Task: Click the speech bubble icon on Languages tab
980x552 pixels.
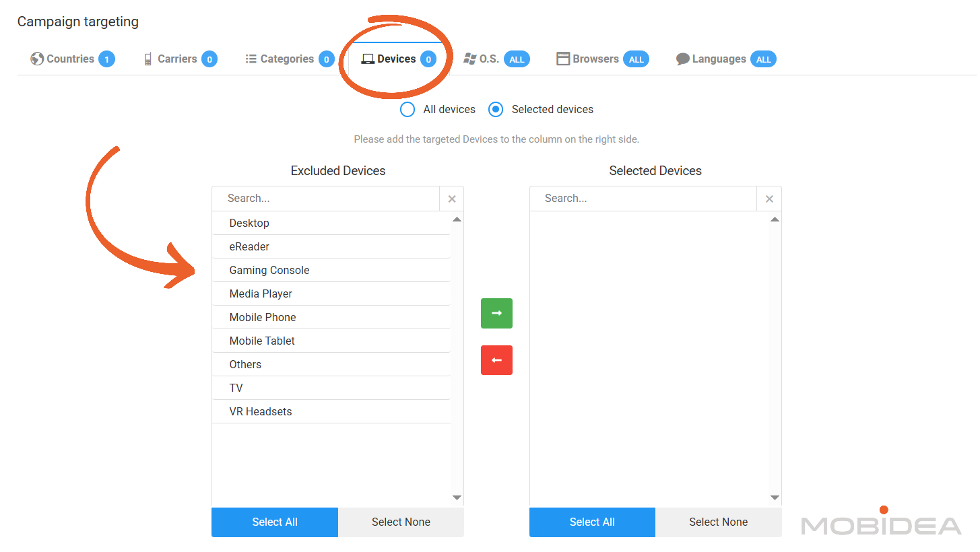Action: [682, 59]
